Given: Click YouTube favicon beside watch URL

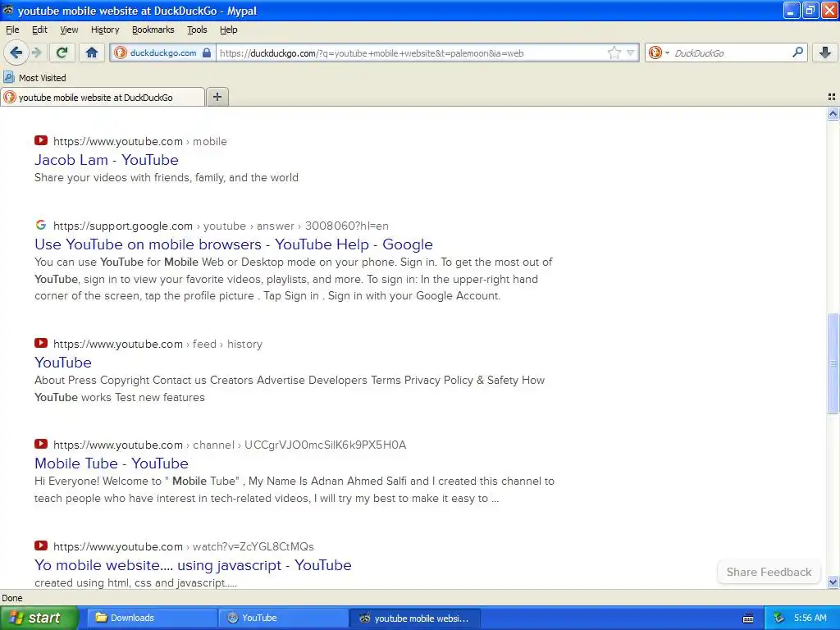Looking at the screenshot, I should click(41, 546).
